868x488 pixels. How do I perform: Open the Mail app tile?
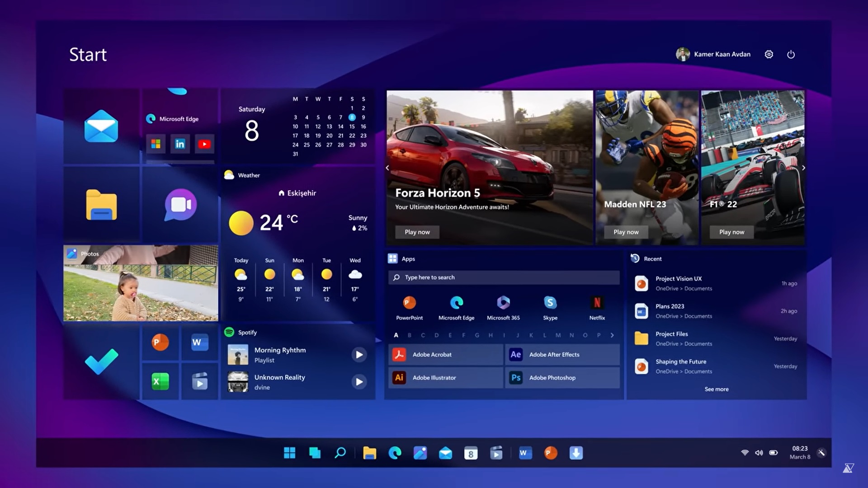pos(101,127)
